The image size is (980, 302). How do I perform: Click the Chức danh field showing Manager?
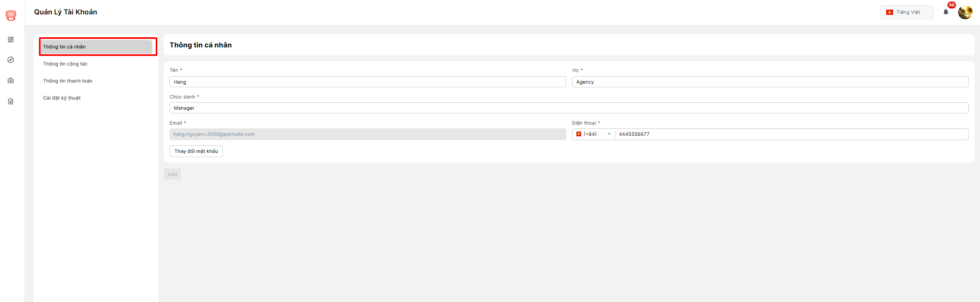point(568,108)
